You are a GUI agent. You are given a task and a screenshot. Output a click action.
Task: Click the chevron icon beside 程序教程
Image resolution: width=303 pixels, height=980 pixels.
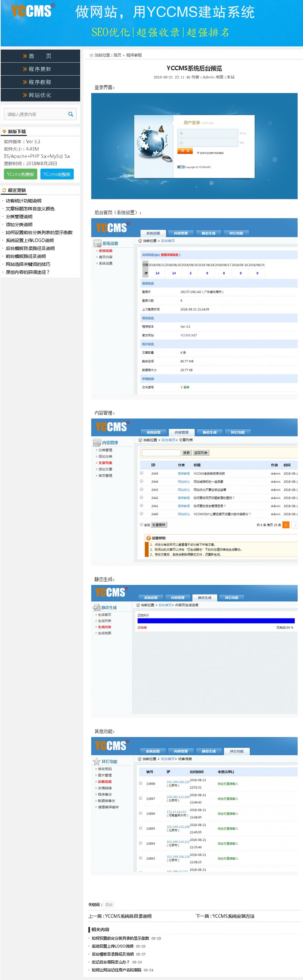pyautogui.click(x=25, y=82)
